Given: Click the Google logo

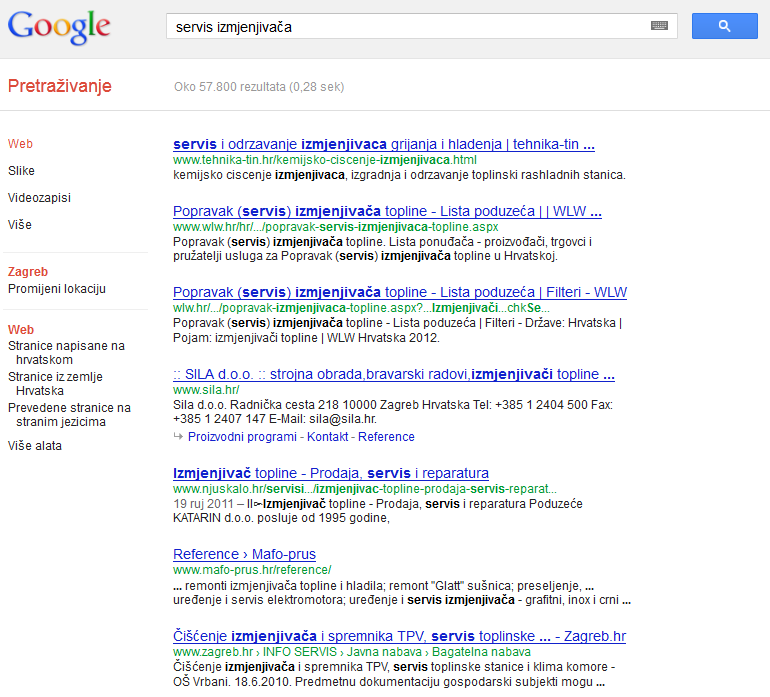Looking at the screenshot, I should (x=59, y=28).
